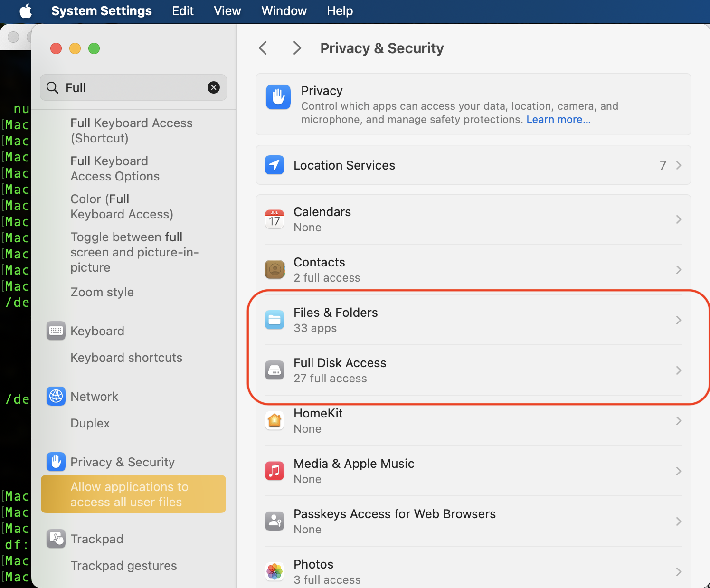Click the Calendars icon
Screen dimensions: 710x588
click(275, 219)
